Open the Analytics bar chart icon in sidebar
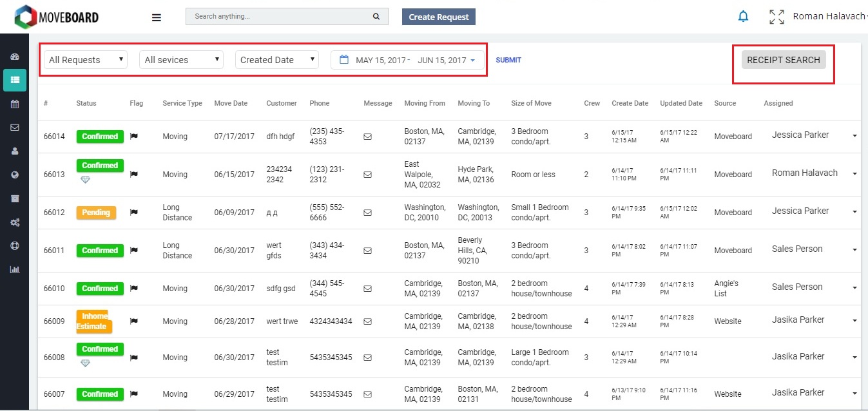Image resolution: width=868 pixels, height=411 pixels. 14,269
